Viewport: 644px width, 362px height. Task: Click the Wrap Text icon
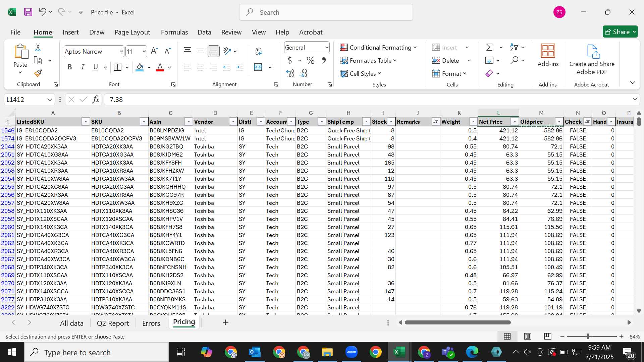[x=259, y=51]
